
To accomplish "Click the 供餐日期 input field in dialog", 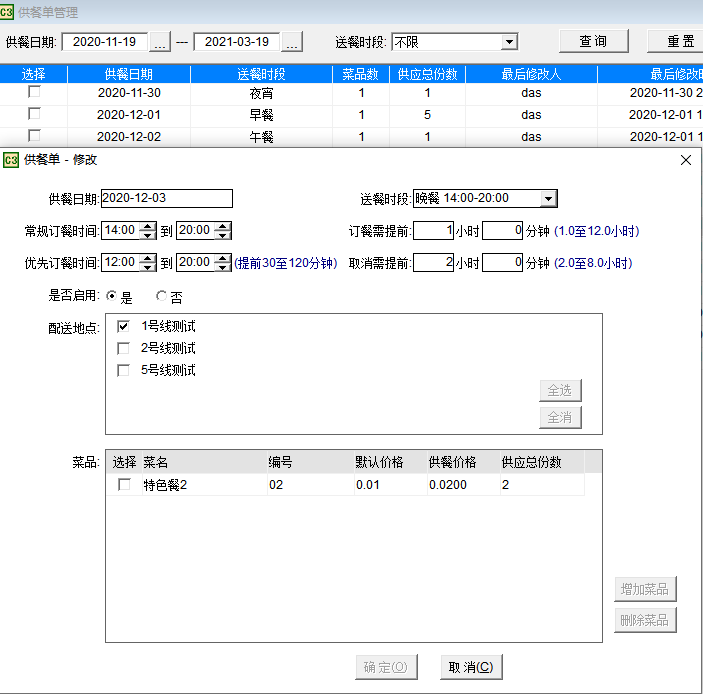I will click(166, 199).
